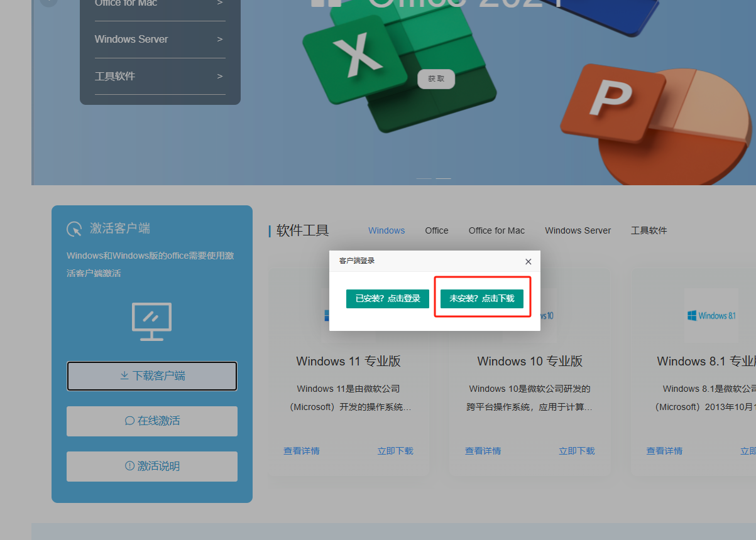This screenshot has width=756, height=540.
Task: Click the Windows 10 专业版 card title
Action: (530, 362)
